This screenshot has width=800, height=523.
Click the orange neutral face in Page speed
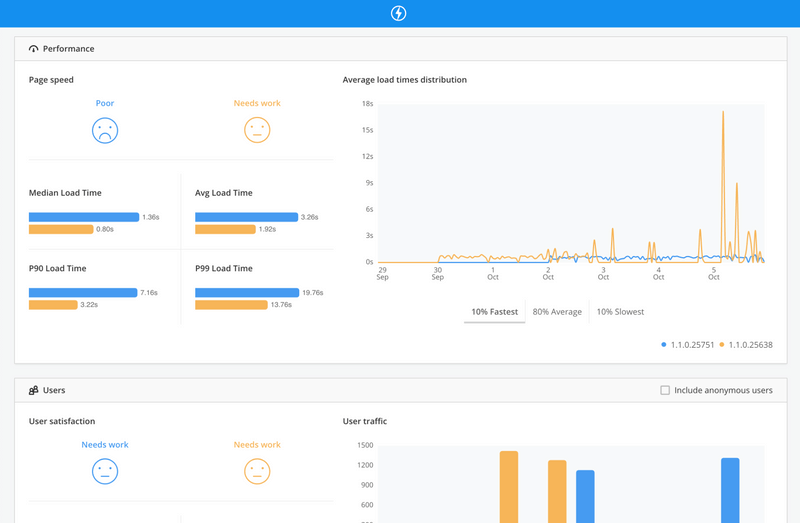(x=257, y=131)
